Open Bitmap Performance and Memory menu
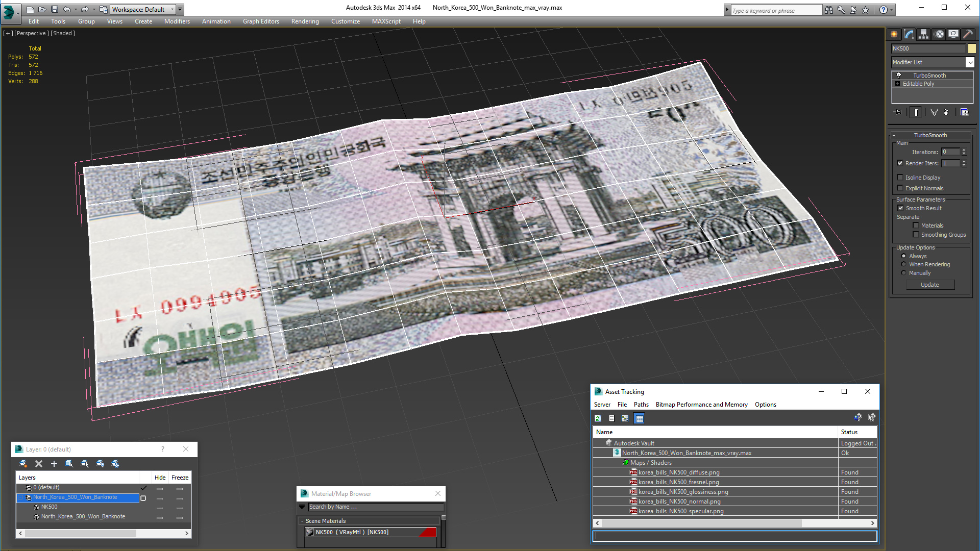This screenshot has width=980, height=551. coord(701,405)
